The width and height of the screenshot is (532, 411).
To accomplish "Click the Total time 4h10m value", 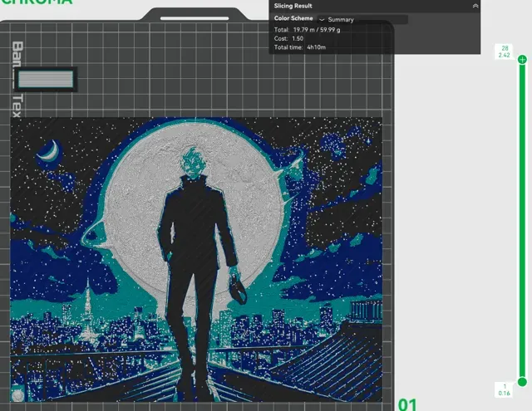I will [316, 47].
